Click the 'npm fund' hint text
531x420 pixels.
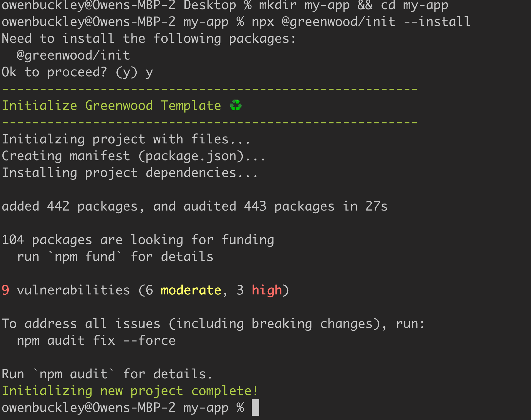(x=84, y=257)
